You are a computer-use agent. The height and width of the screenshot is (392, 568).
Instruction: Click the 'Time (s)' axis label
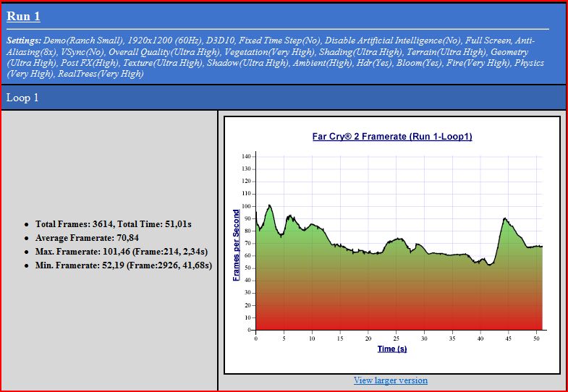coord(392,349)
